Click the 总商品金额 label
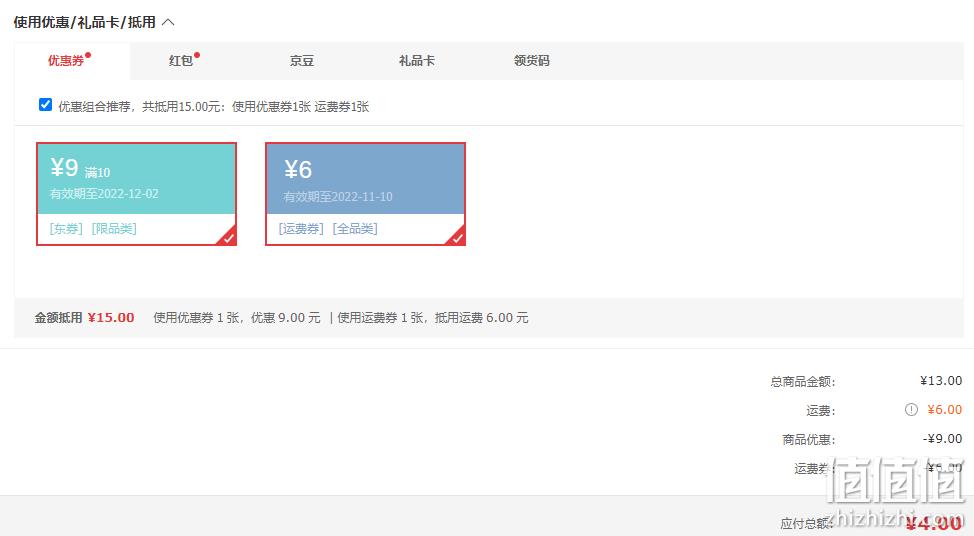 click(803, 381)
